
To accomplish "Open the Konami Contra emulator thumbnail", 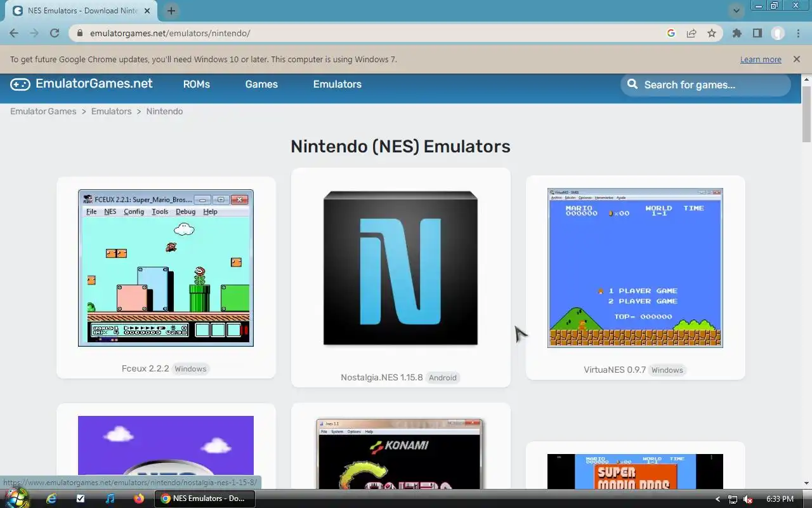I will click(x=400, y=453).
